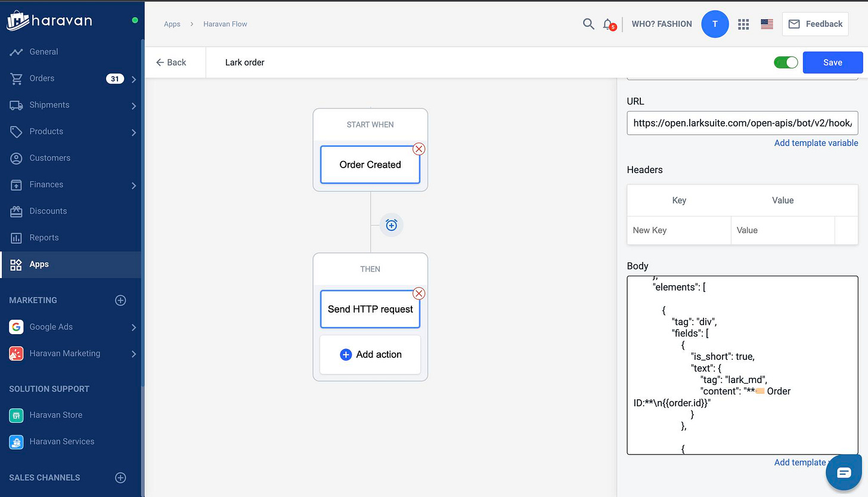The width and height of the screenshot is (868, 497).
Task: Remove the Send HTTP request action
Action: point(419,293)
